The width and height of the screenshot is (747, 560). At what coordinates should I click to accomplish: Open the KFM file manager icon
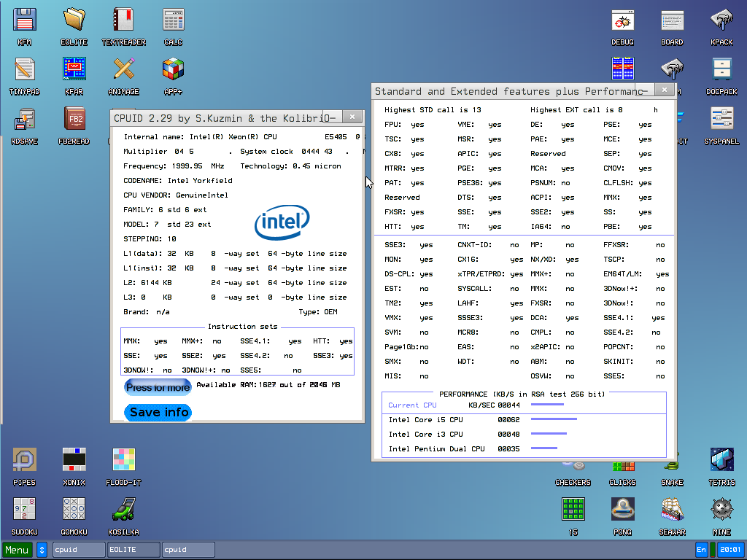tap(25, 20)
